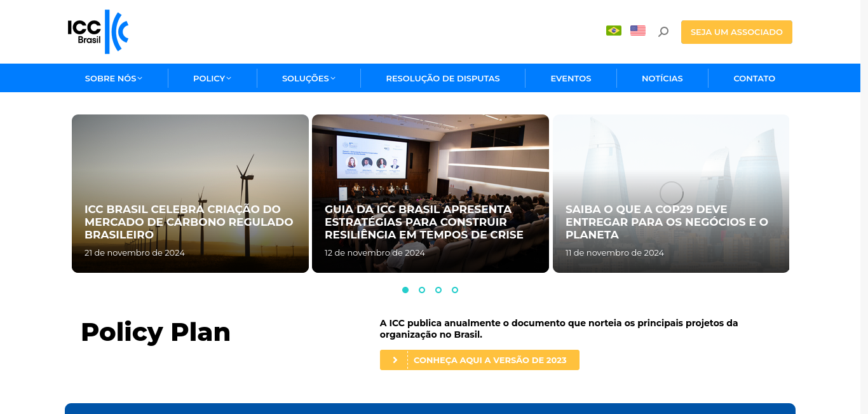The width and height of the screenshot is (868, 414).
Task: Click the SEJA UM ASSOCIADO button
Action: (736, 32)
